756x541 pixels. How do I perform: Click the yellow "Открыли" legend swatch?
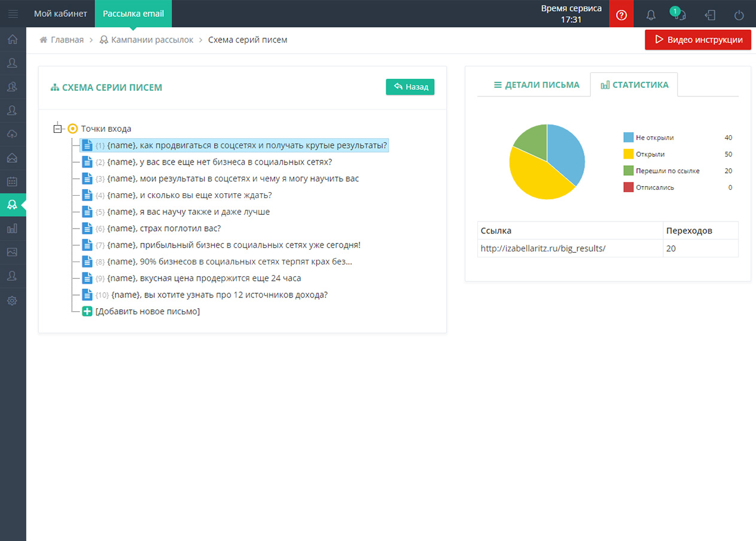click(628, 154)
